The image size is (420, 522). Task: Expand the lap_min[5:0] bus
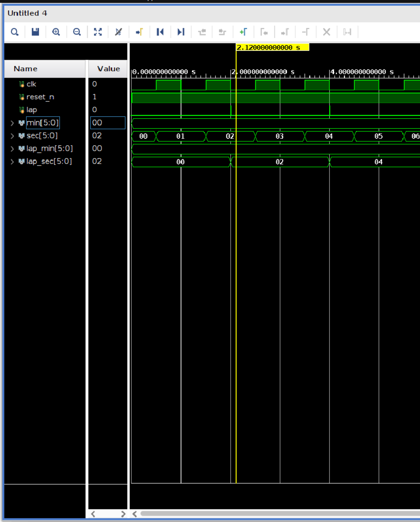point(12,149)
